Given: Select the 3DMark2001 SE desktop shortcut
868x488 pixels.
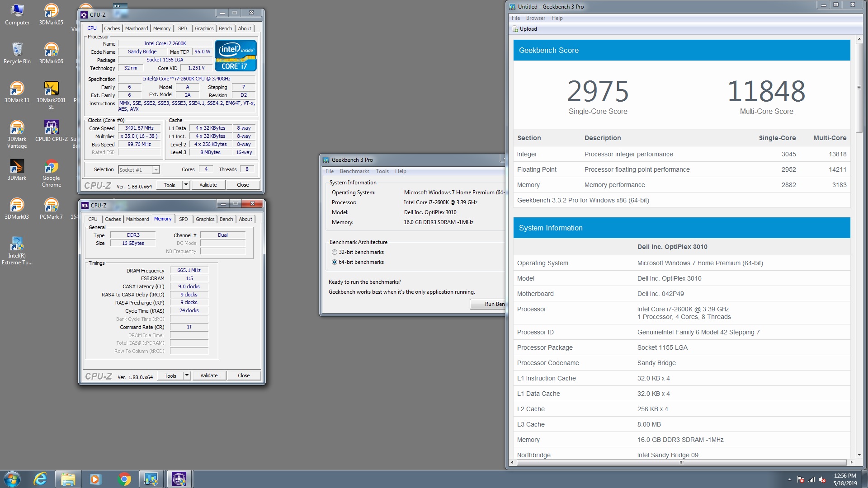Looking at the screenshot, I should [x=51, y=95].
